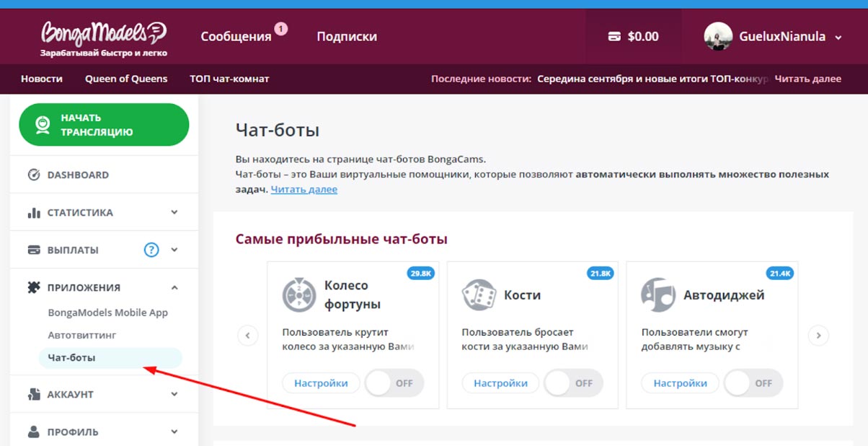
Task: Click the profile person icon
Action: [x=34, y=432]
